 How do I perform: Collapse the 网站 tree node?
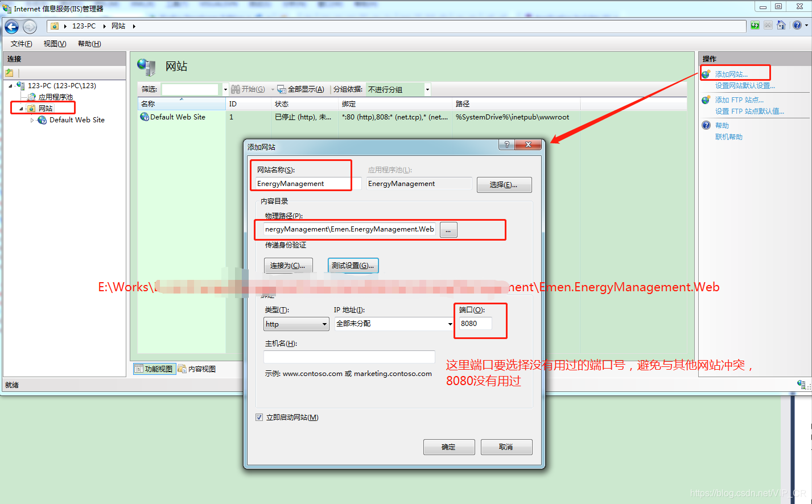[x=22, y=109]
